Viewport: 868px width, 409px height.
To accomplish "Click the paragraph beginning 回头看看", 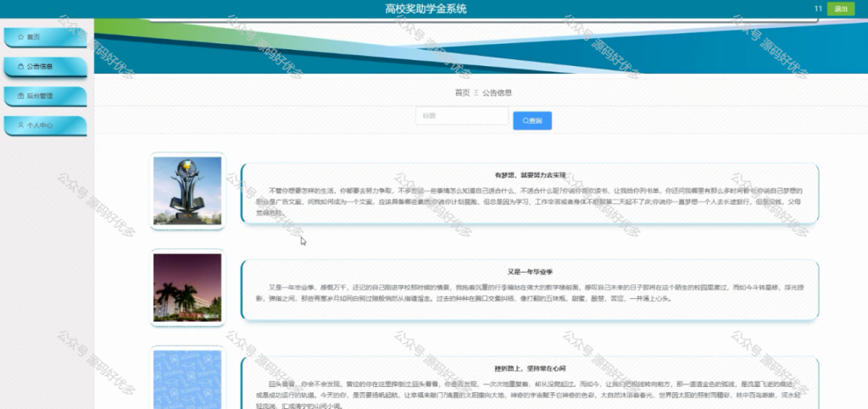I will pos(529,394).
